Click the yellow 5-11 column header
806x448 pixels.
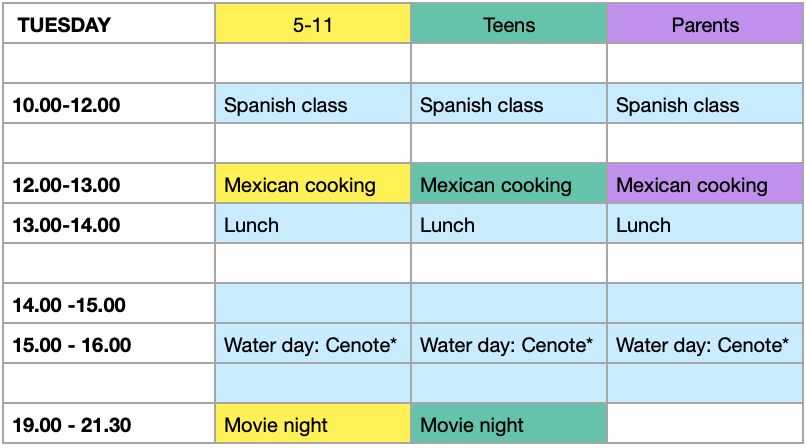[313, 24]
